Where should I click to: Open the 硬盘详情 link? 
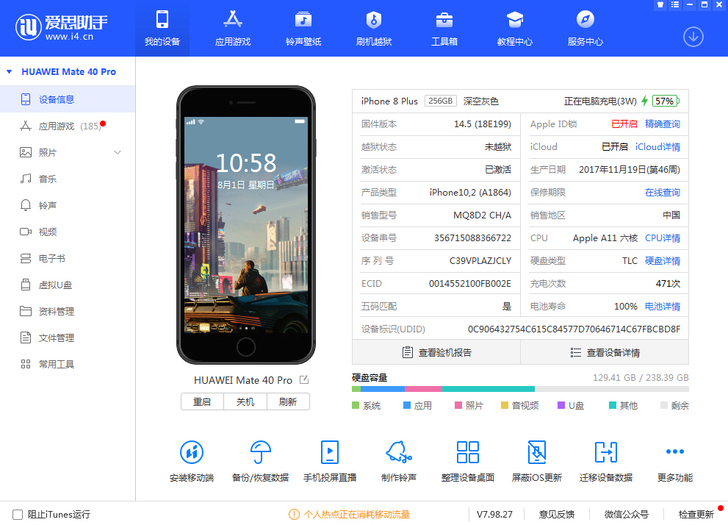point(663,260)
